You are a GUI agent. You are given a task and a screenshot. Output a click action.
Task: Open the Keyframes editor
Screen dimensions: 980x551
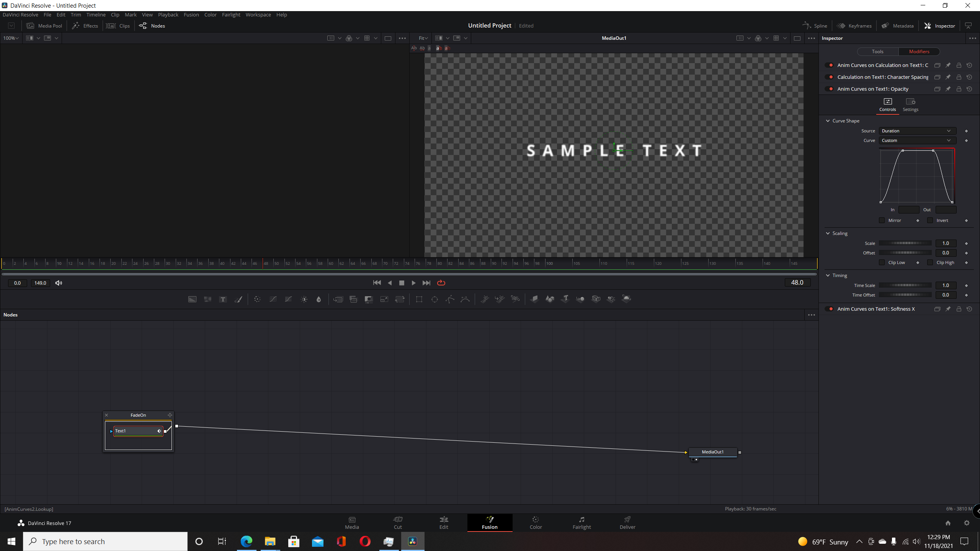coord(854,26)
